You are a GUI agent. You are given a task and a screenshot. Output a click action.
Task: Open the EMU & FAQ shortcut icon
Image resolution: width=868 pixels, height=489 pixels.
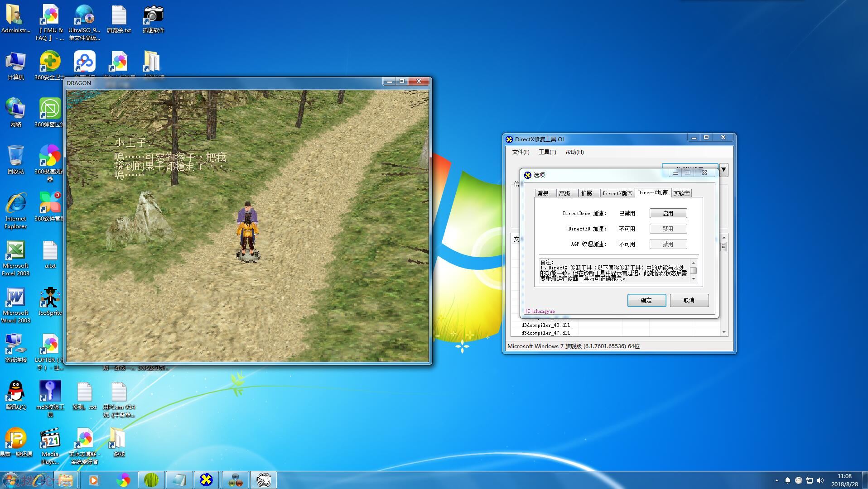(x=50, y=23)
